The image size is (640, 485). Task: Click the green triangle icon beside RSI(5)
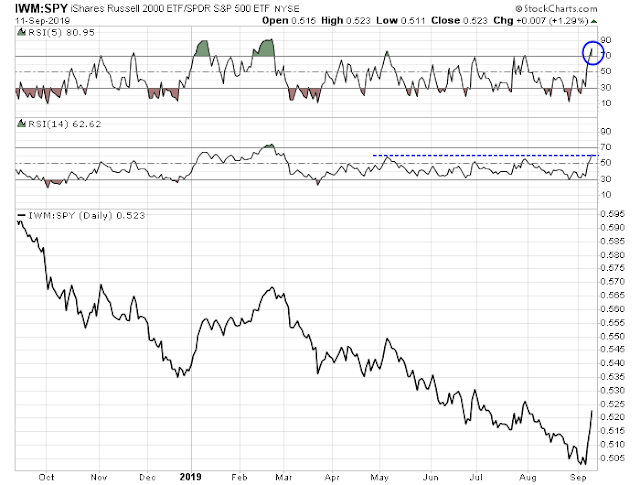(21, 32)
